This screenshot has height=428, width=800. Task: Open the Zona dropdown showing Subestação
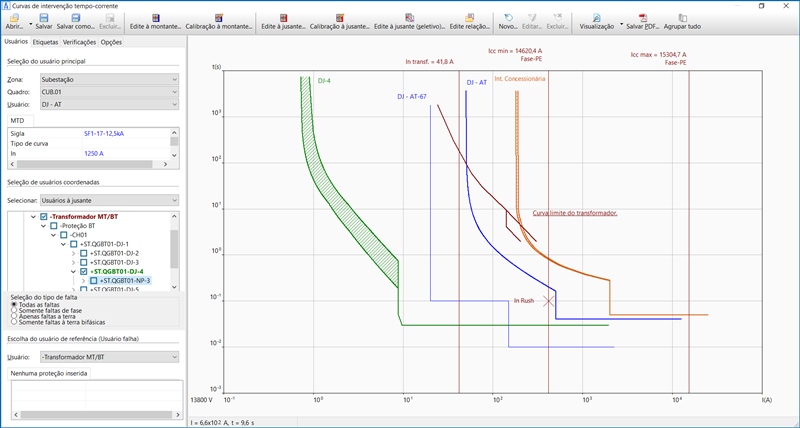point(108,78)
